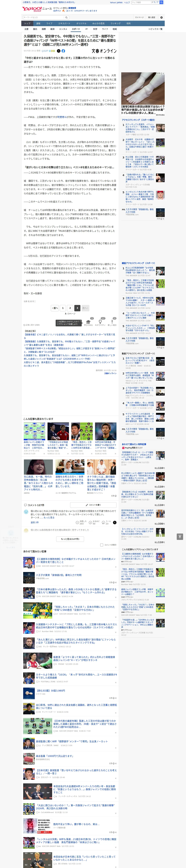Open the article's 127 comments counter

pos(45,51)
